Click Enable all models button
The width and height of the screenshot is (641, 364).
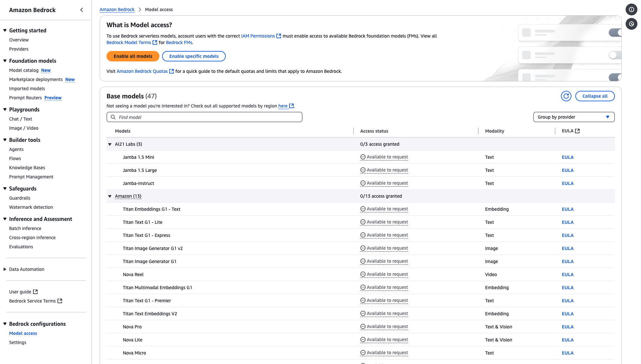pyautogui.click(x=133, y=56)
